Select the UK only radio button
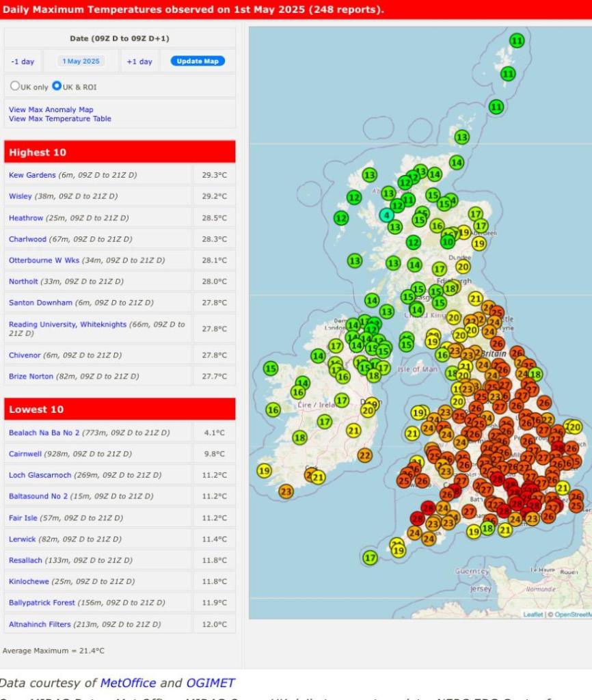 click(14, 87)
